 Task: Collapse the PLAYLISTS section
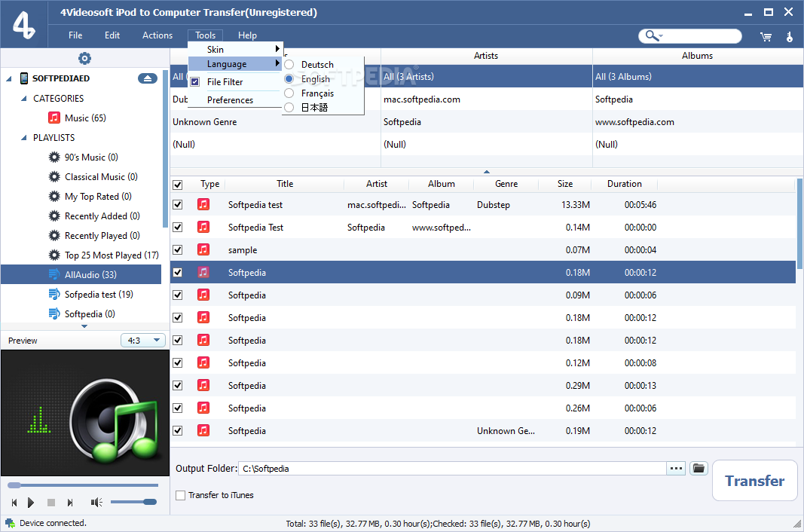coord(23,137)
